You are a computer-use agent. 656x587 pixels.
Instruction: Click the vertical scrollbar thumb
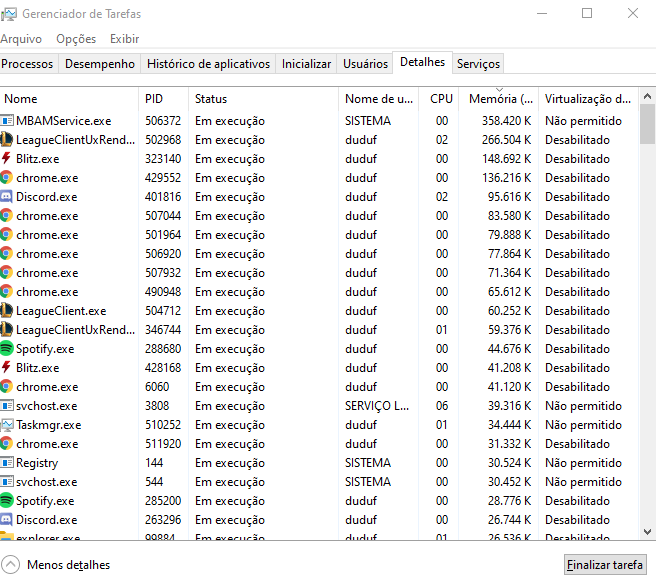click(x=647, y=124)
